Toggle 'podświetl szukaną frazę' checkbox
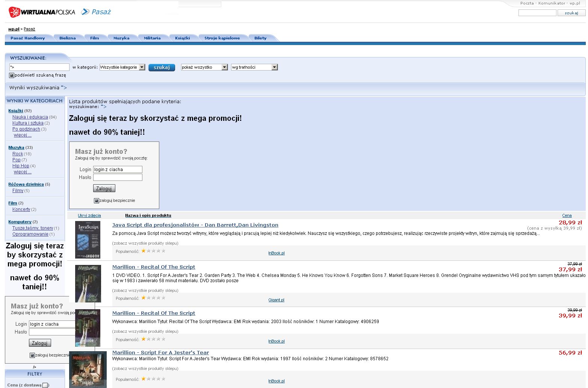The width and height of the screenshot is (588, 388). point(12,75)
